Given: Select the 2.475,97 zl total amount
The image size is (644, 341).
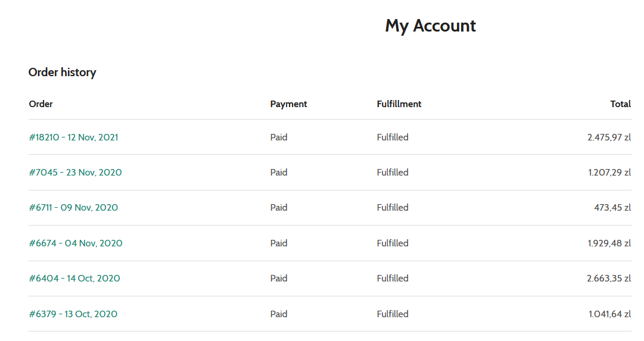Looking at the screenshot, I should tap(609, 137).
